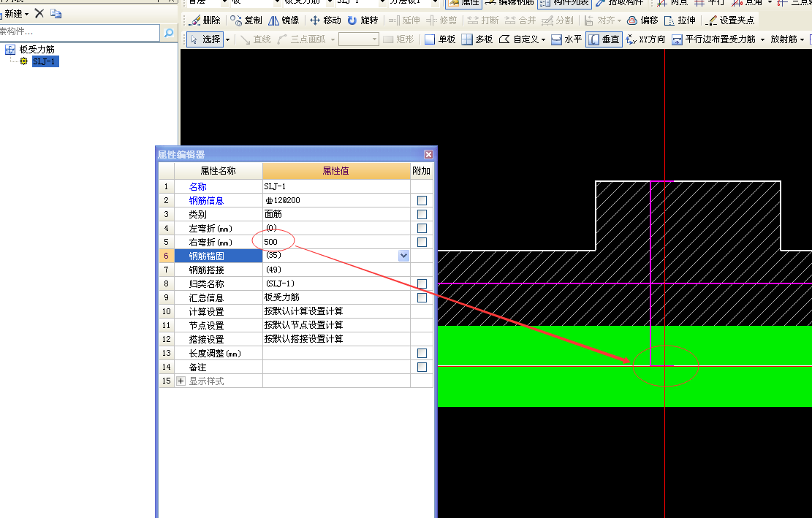The width and height of the screenshot is (812, 518).
Task: Click the 属性值 column header
Action: pyautogui.click(x=336, y=171)
